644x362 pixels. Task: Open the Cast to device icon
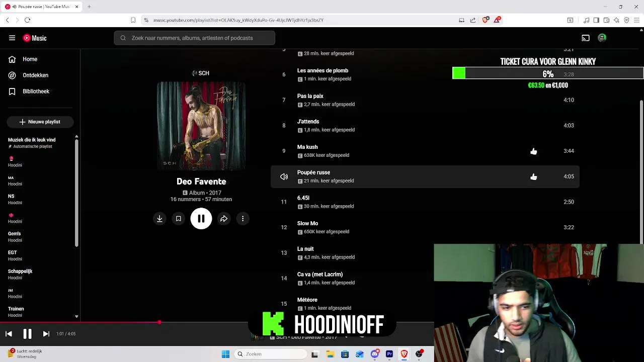coord(586,38)
